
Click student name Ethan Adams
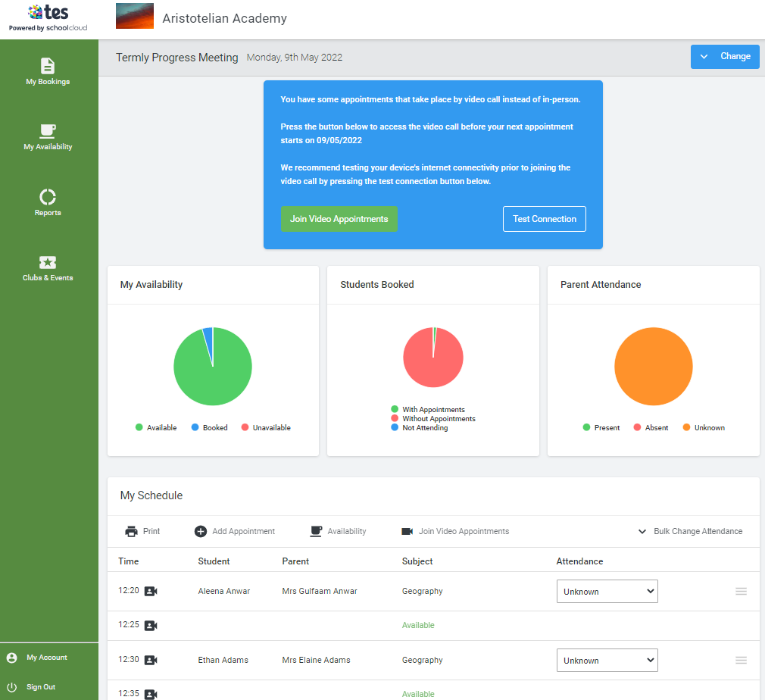pyautogui.click(x=223, y=660)
